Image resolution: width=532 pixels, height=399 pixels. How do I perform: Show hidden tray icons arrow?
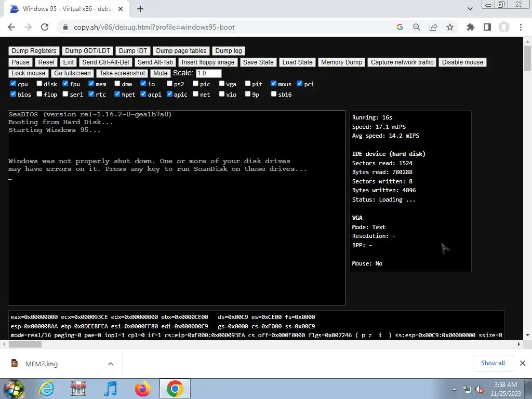pyautogui.click(x=454, y=389)
